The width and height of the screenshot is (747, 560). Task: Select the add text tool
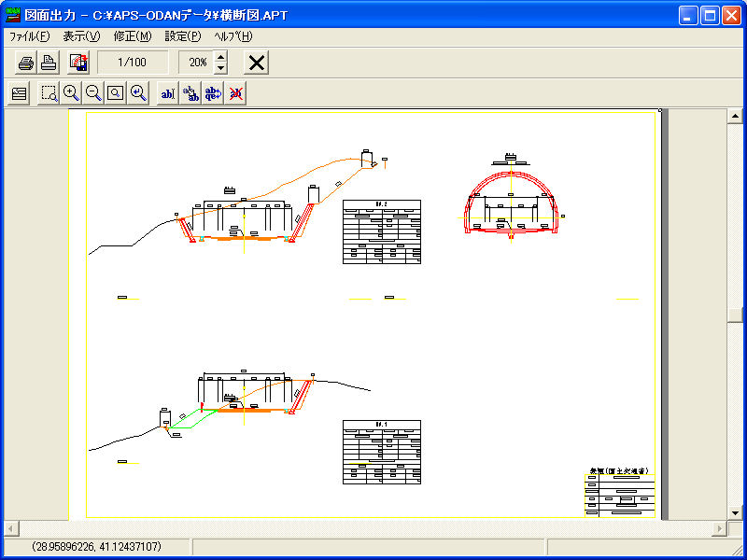[168, 92]
